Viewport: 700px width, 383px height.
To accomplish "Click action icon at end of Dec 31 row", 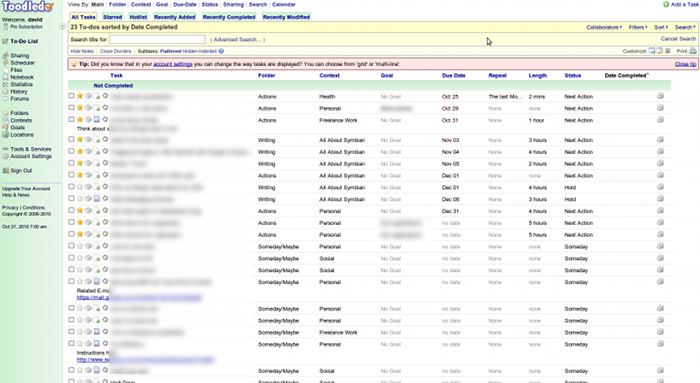I will point(660,211).
